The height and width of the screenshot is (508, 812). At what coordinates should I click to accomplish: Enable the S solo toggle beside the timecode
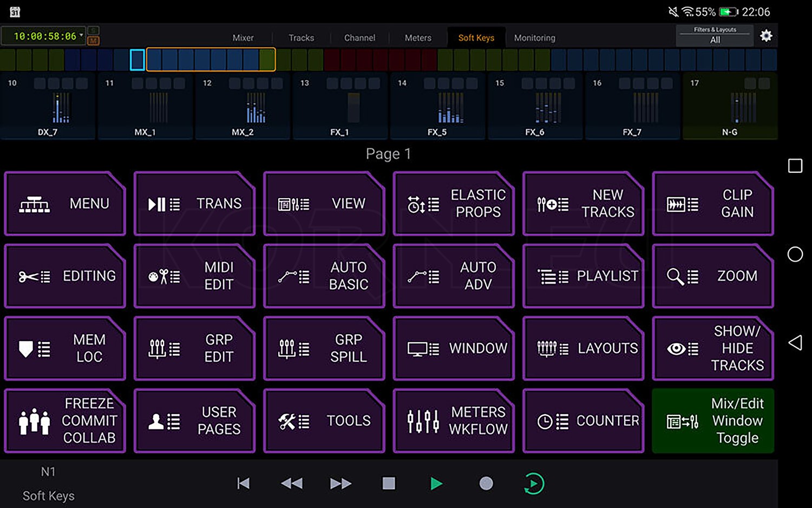(93, 30)
